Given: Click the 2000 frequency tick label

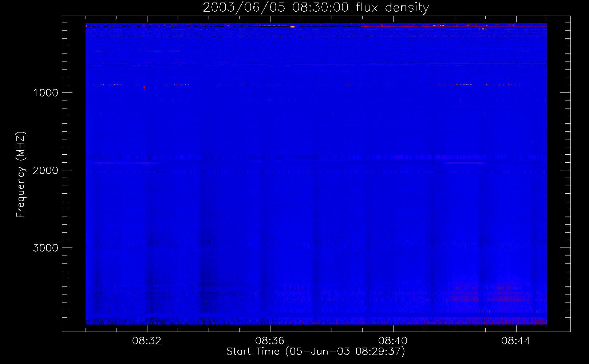Looking at the screenshot, I should 46,170.
